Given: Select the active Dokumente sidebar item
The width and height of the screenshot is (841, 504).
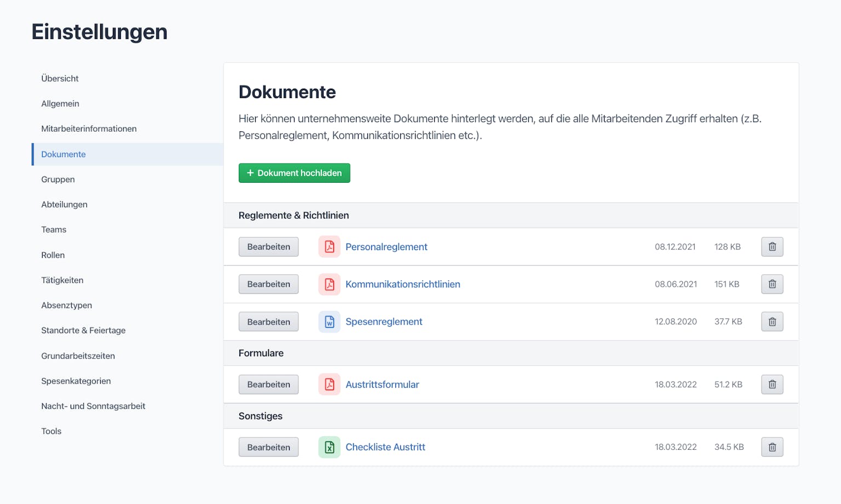Looking at the screenshot, I should [x=128, y=154].
